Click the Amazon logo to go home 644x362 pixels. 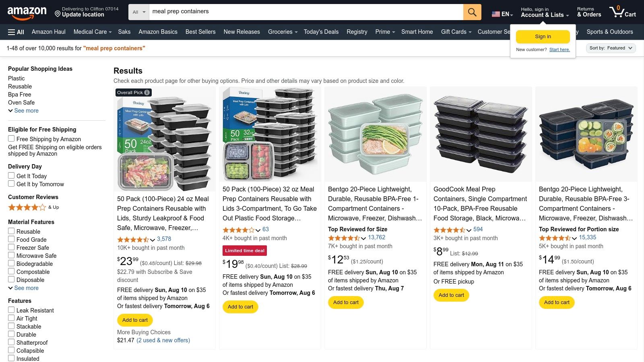click(x=27, y=11)
